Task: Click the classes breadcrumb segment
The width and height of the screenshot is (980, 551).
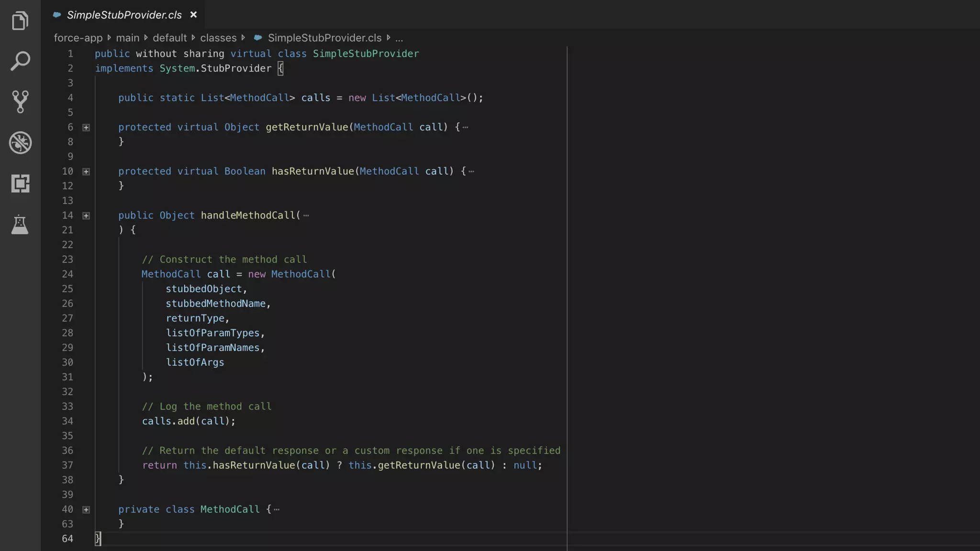Action: click(x=218, y=38)
